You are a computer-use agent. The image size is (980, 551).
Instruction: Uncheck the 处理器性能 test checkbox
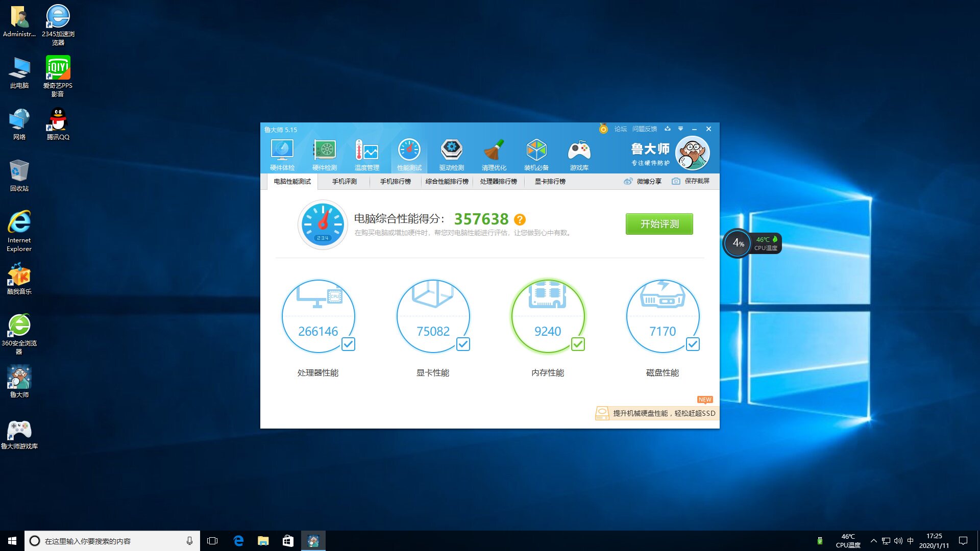coord(348,344)
